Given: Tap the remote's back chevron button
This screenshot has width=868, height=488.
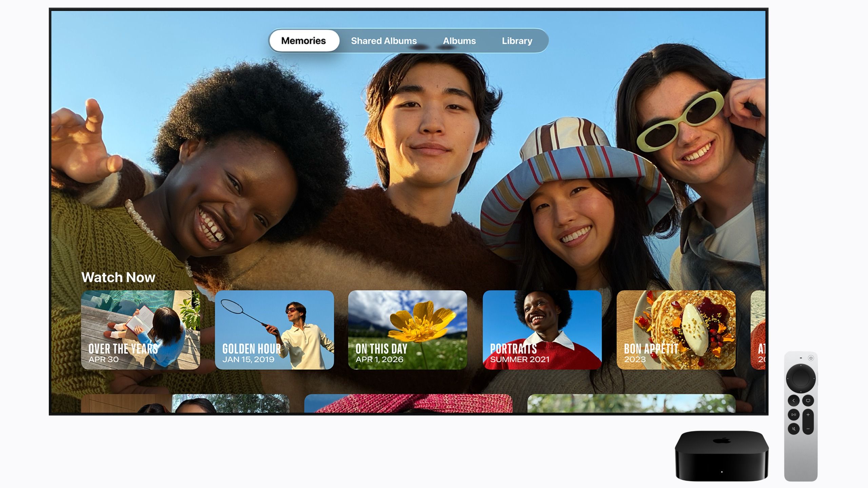Looking at the screenshot, I should pos(793,401).
